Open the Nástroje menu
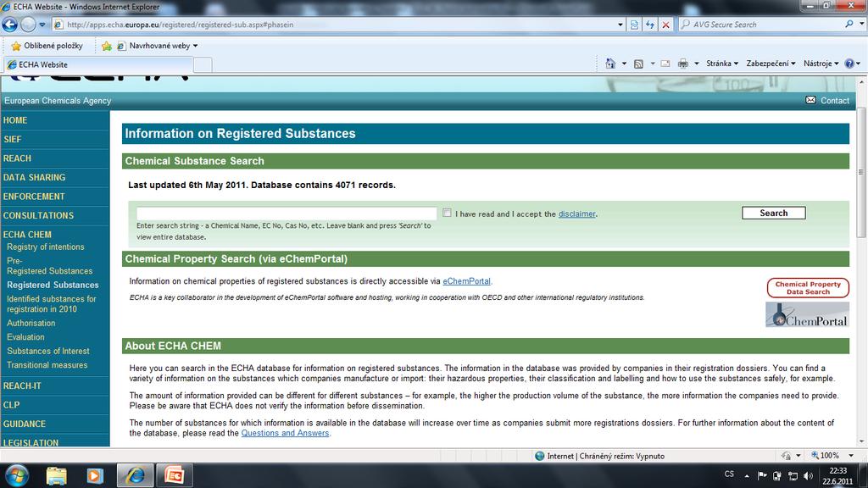This screenshot has width=868, height=488. [821, 64]
